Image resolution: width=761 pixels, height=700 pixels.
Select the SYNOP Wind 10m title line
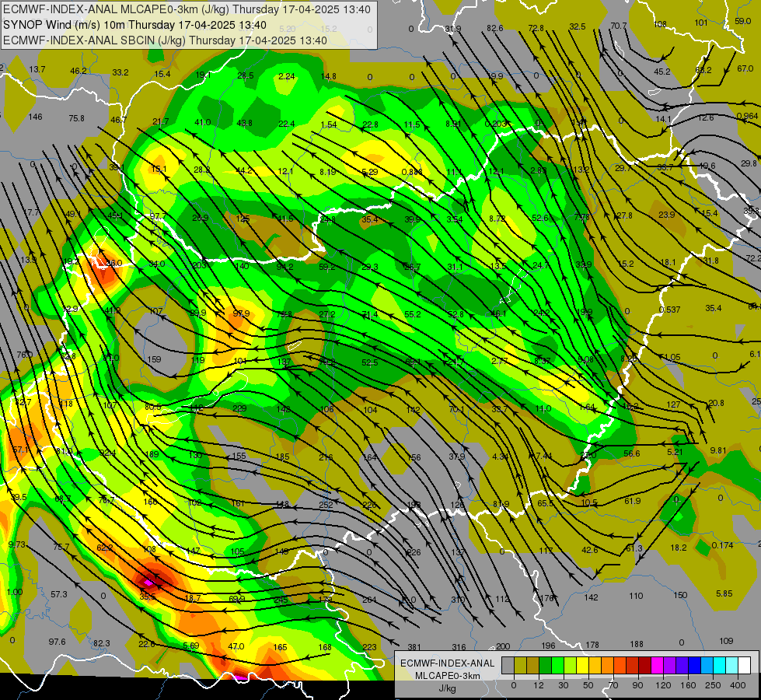134,25
